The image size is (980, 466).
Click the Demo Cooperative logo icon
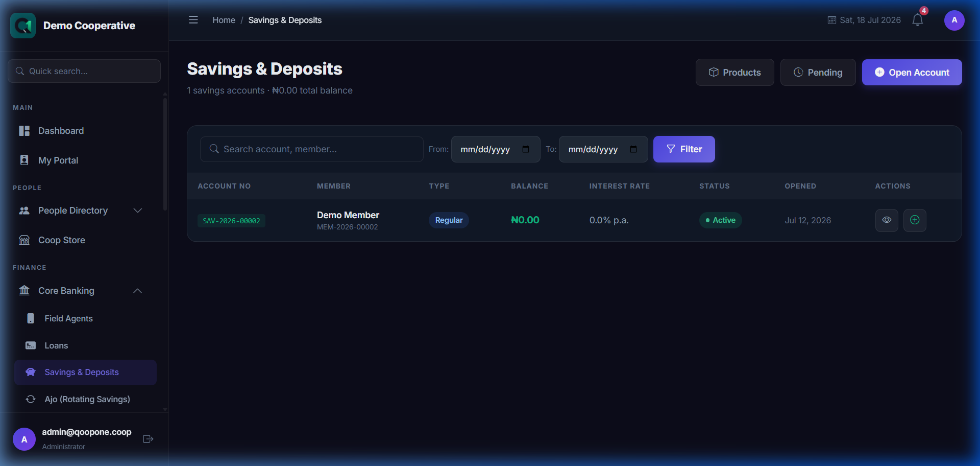pyautogui.click(x=23, y=26)
